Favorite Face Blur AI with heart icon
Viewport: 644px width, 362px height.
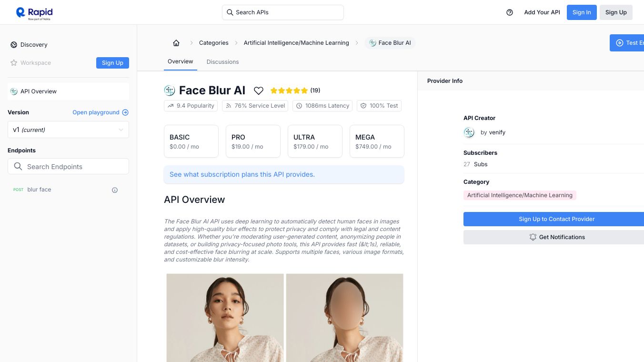259,90
